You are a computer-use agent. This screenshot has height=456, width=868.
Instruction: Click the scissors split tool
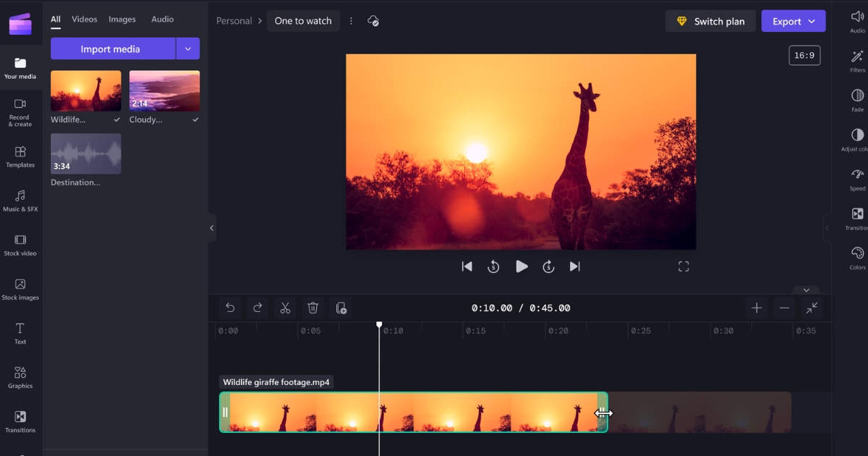coord(285,308)
